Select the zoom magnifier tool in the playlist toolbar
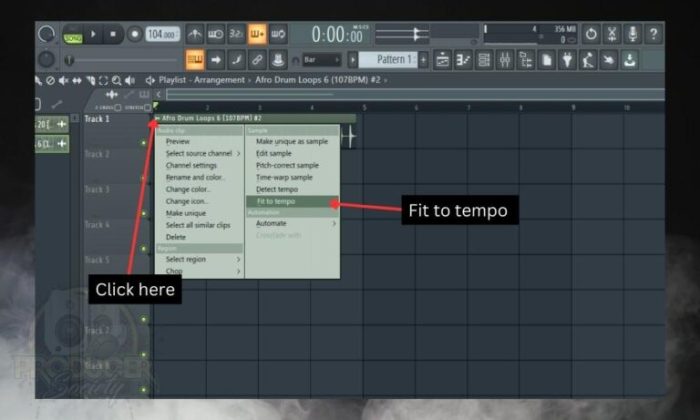Image resolution: width=700 pixels, height=420 pixels. point(117,80)
